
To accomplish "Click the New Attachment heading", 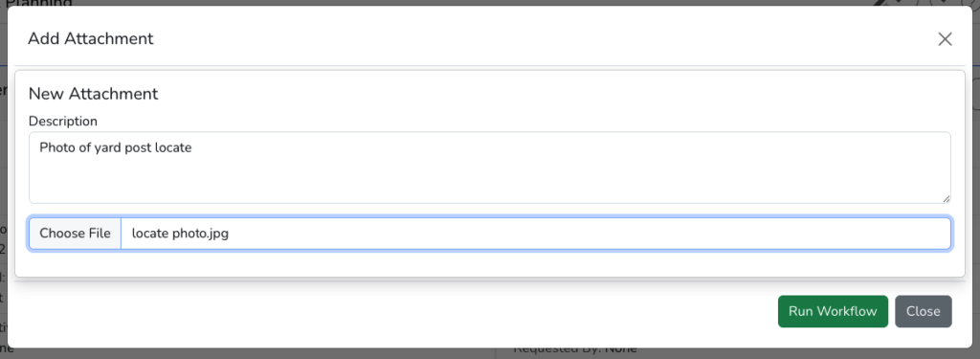I will click(93, 94).
